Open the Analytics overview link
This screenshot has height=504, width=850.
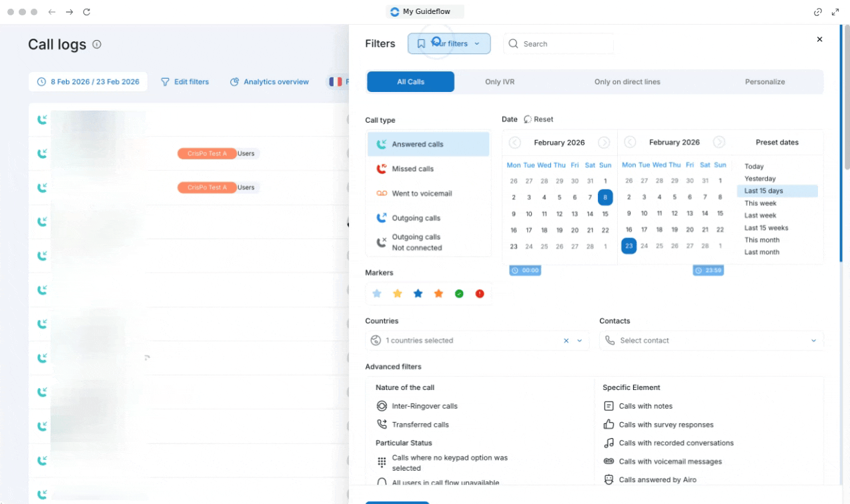pyautogui.click(x=270, y=82)
